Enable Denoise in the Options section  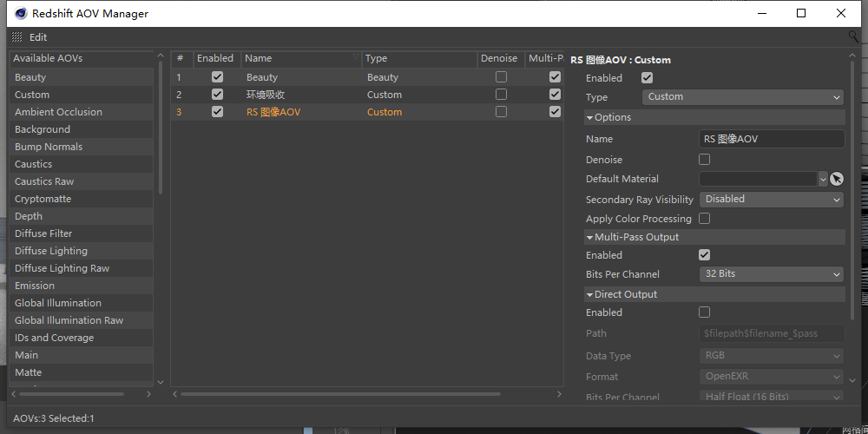click(704, 160)
